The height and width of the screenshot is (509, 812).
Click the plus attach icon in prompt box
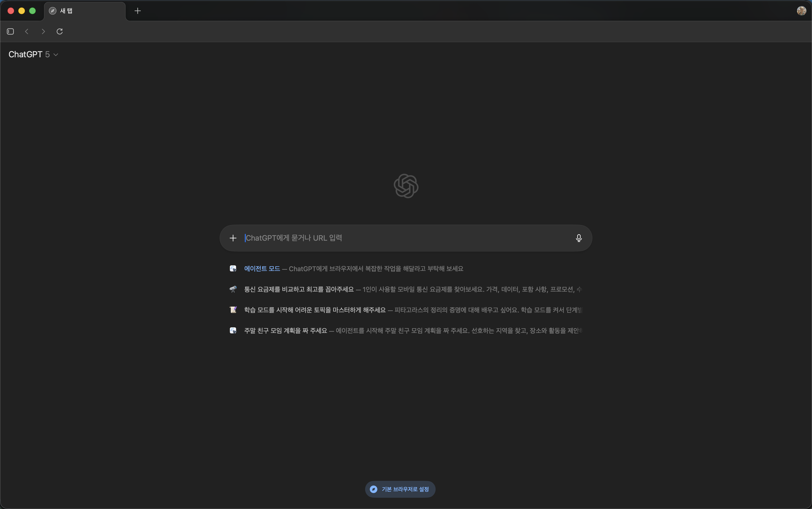tap(233, 238)
